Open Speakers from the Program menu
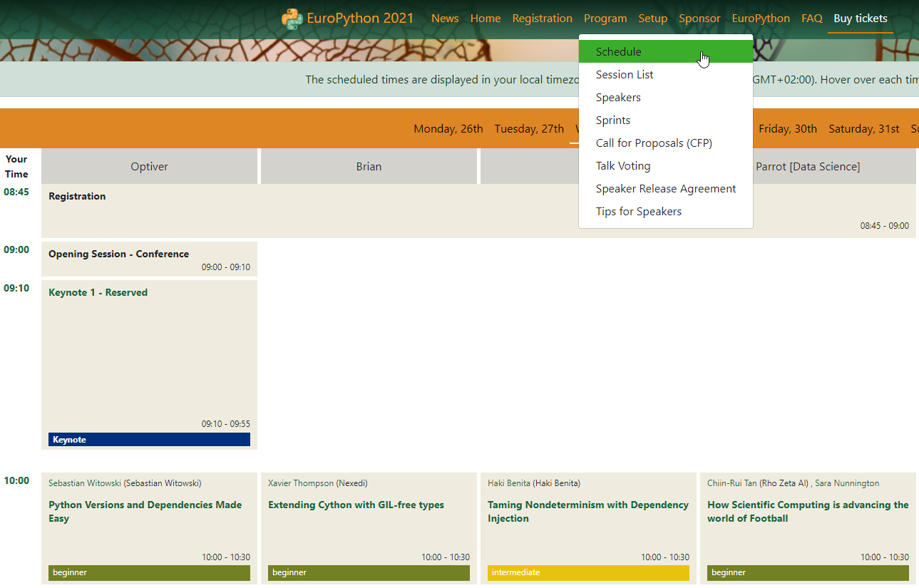The height and width of the screenshot is (588, 919). (618, 98)
